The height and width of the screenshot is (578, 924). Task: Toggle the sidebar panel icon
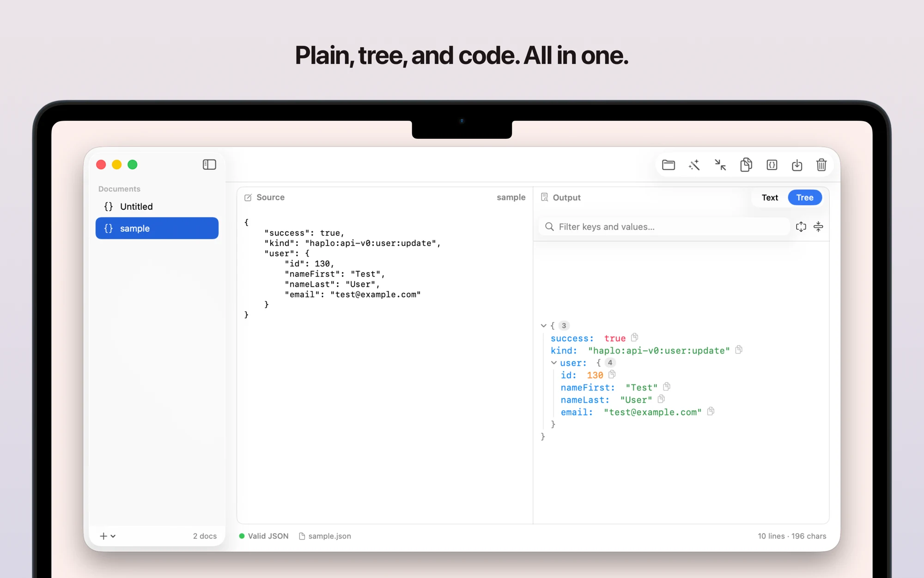click(209, 165)
